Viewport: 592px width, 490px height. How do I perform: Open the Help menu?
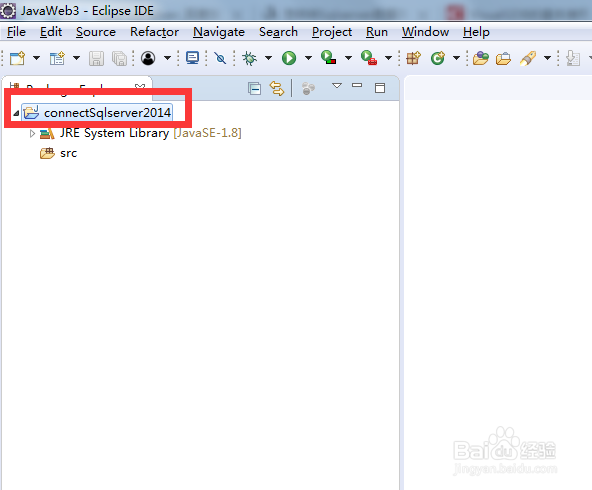point(476,32)
